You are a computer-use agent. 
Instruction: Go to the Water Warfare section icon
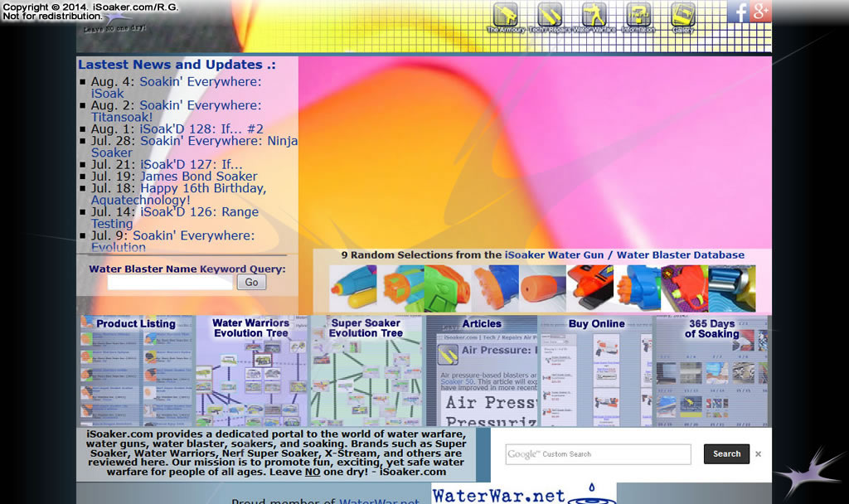pyautogui.click(x=594, y=17)
